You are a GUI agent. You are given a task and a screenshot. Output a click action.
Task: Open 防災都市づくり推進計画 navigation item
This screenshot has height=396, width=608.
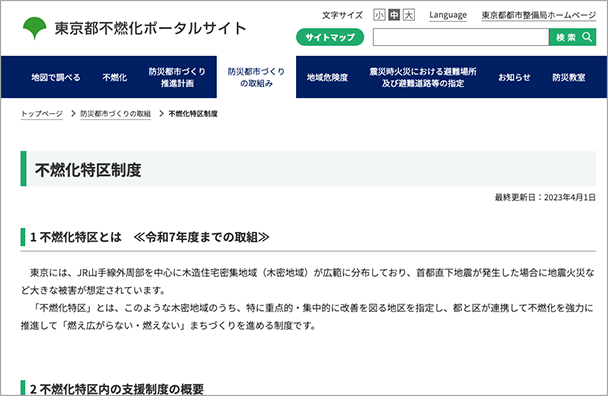(177, 77)
